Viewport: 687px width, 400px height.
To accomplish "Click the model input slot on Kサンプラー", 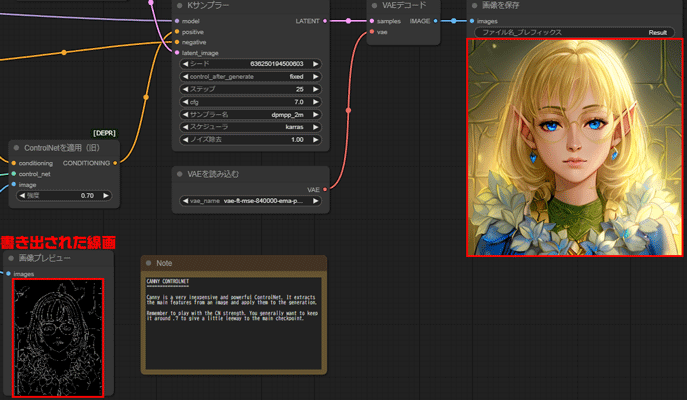I will tap(177, 21).
